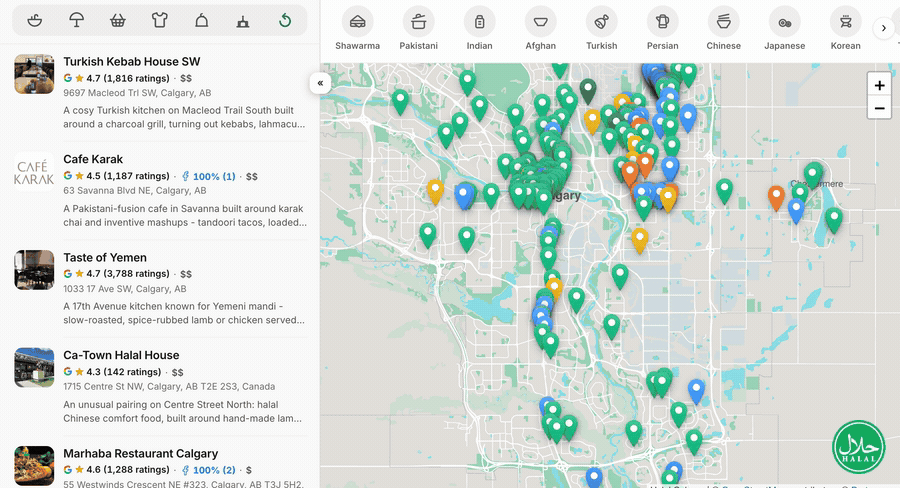Click Cafe Karak's Facebook 100% (1) rating
Image resolution: width=900 pixels, height=488 pixels.
click(208, 176)
